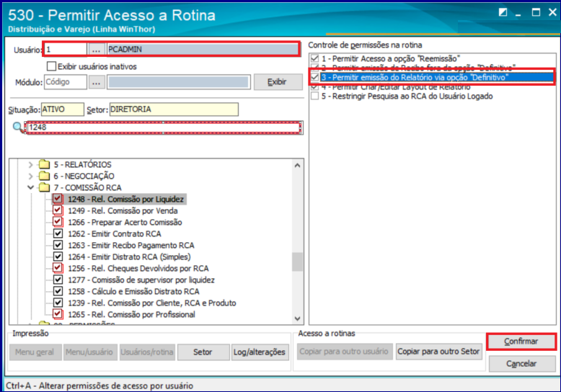561x392 pixels.
Task: Click the Usuários/rotina button
Action: point(146,352)
